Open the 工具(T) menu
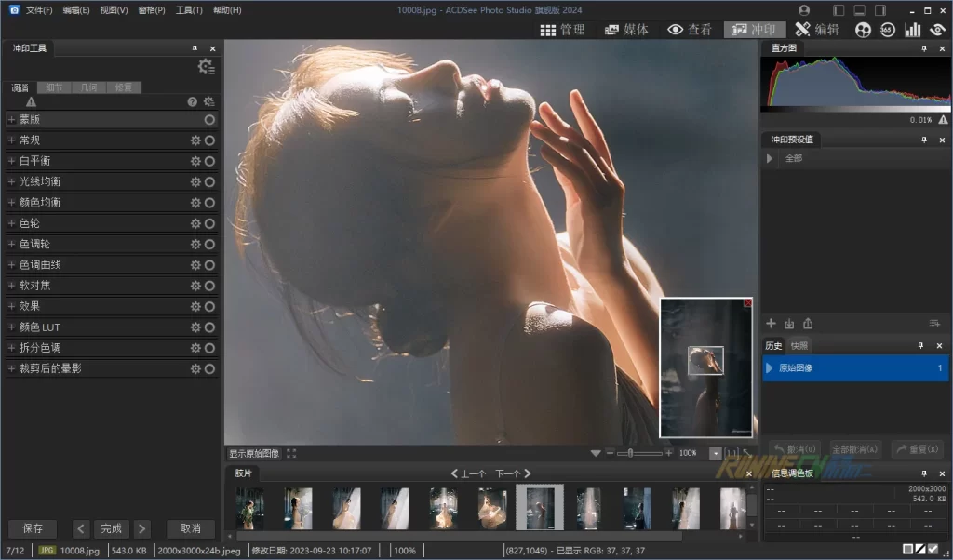This screenshot has height=560, width=953. click(189, 10)
